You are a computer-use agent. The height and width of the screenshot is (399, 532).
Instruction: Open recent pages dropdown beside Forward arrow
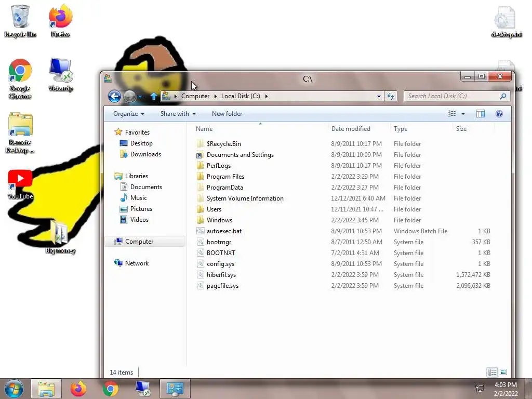click(140, 97)
